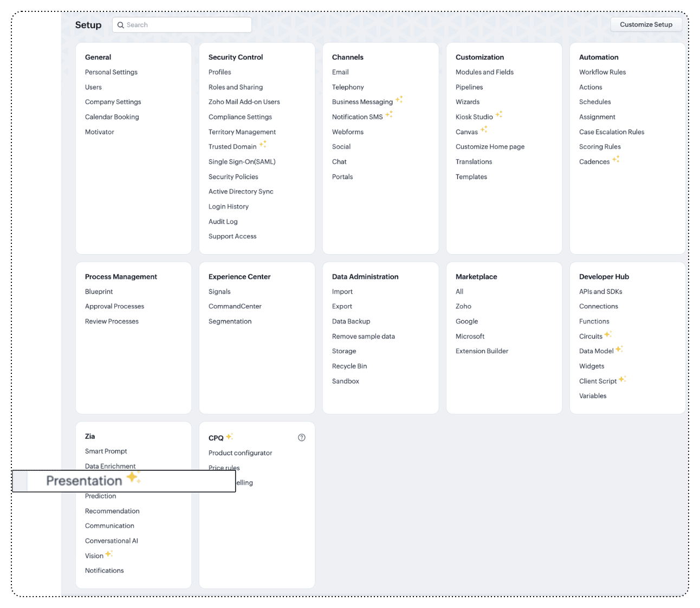Screen dimensions: 700x608
Task: Open Roles and Sharing
Action: 236,87
